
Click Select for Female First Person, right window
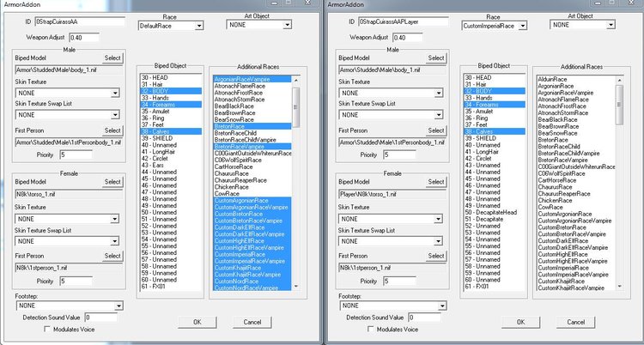point(436,256)
